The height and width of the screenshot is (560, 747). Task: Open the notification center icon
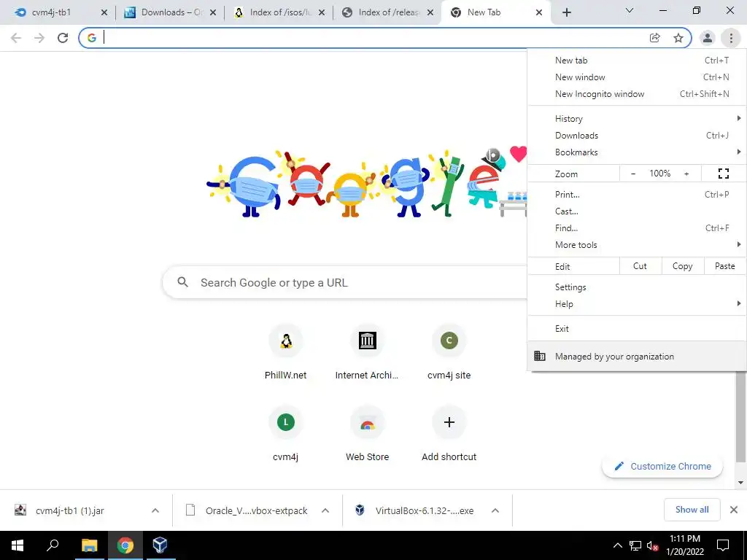(723, 545)
